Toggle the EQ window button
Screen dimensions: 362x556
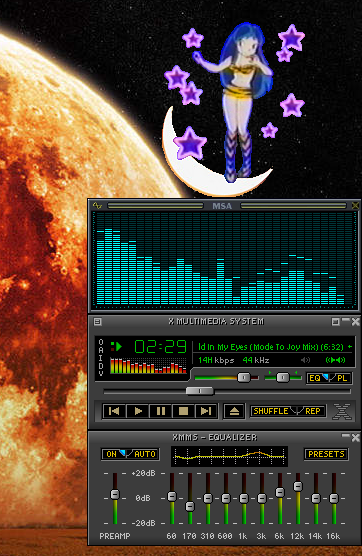317,378
